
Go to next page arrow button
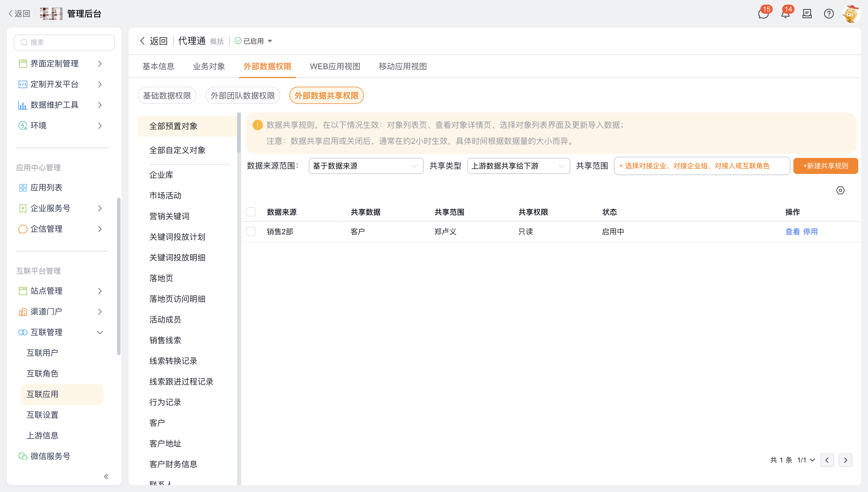coord(845,460)
